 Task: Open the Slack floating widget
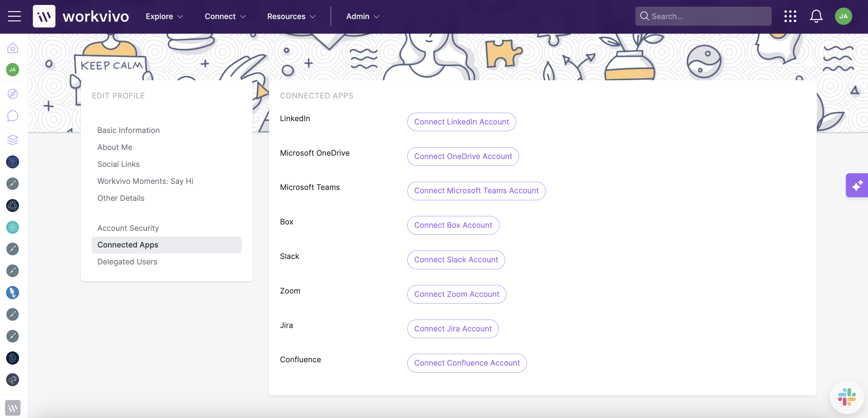[x=847, y=397]
